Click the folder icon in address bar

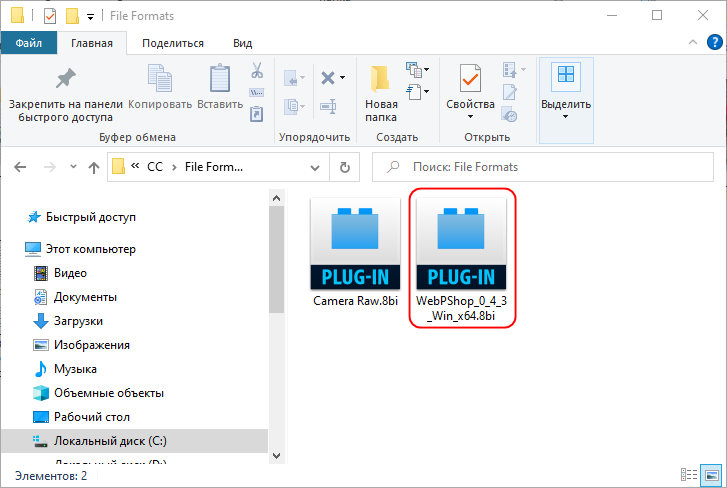118,166
